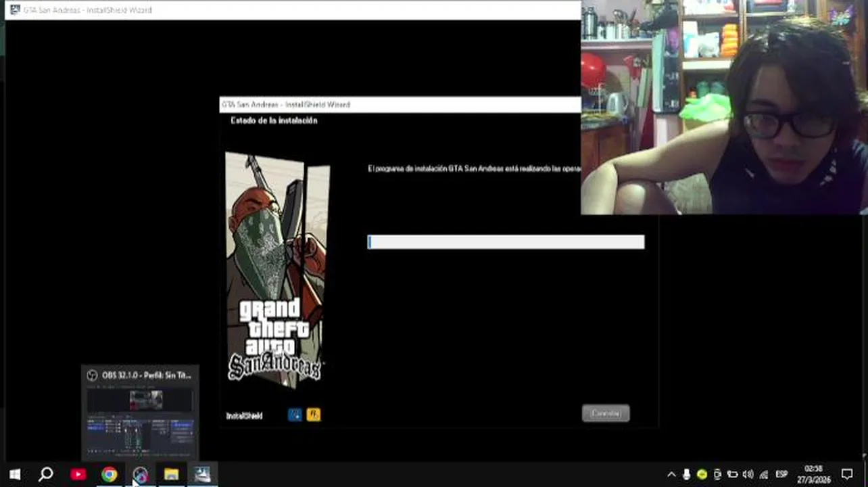
Task: Click the microphone tray icon
Action: (x=686, y=475)
